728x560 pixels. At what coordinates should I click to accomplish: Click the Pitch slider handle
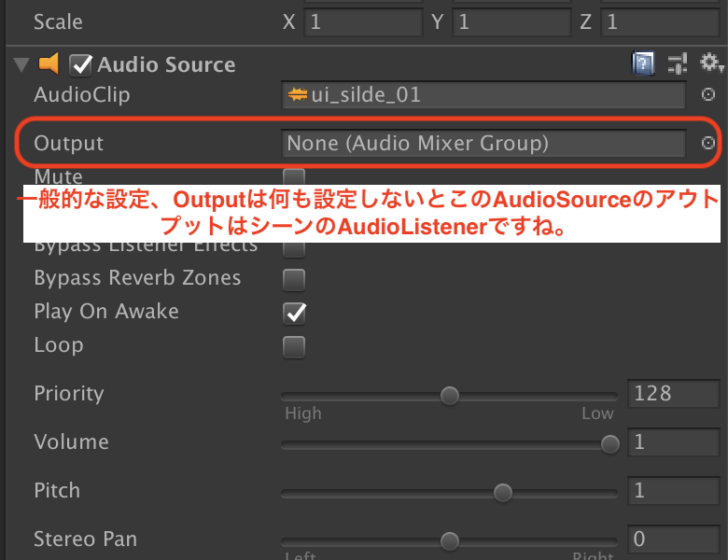pyautogui.click(x=502, y=492)
